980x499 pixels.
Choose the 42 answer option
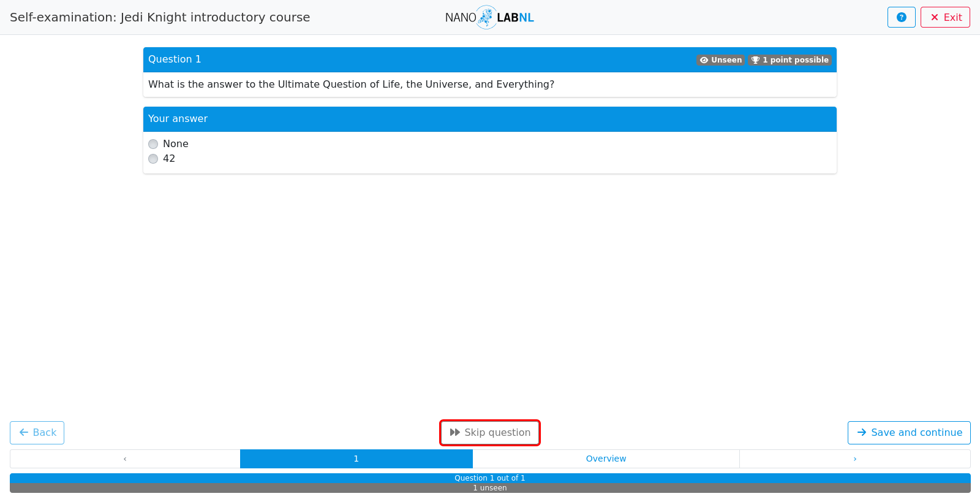point(153,159)
